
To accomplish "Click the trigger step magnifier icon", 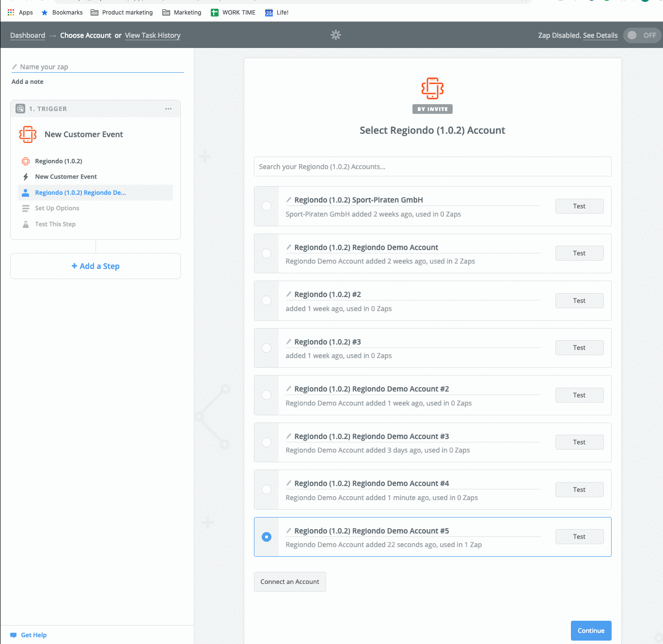I will 20,109.
